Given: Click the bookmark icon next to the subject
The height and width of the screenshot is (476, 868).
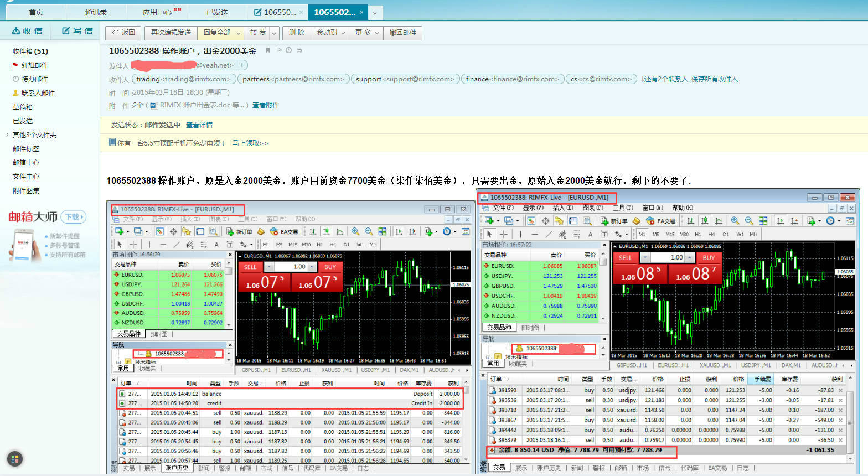Looking at the screenshot, I should 268,50.
